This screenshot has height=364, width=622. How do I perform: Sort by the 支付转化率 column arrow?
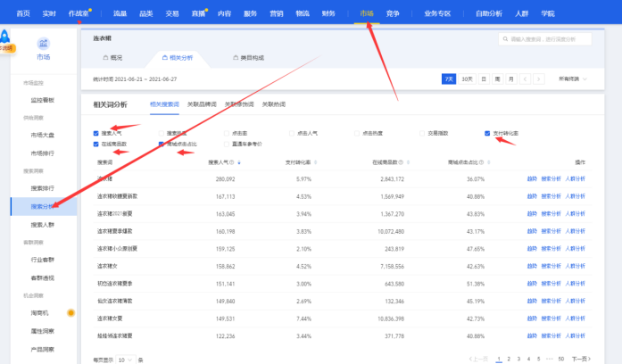click(316, 162)
